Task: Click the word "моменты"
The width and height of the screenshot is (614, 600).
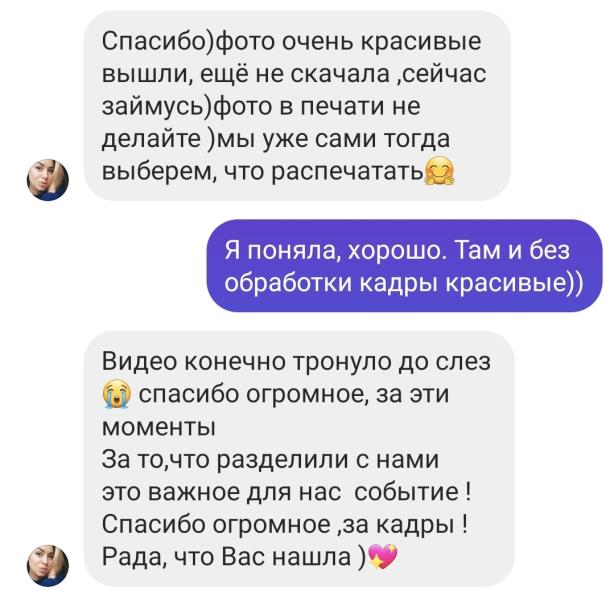Action: pos(159,427)
